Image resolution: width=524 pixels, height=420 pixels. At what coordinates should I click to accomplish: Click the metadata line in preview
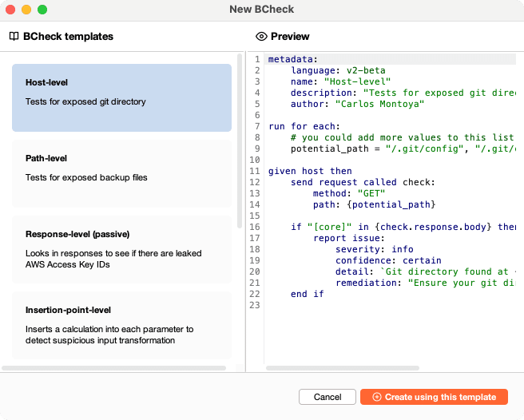coord(292,59)
